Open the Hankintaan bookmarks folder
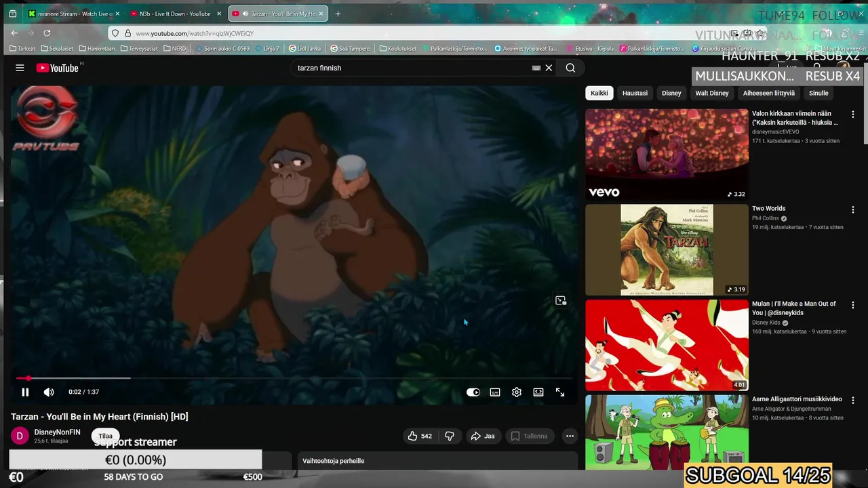 97,49
